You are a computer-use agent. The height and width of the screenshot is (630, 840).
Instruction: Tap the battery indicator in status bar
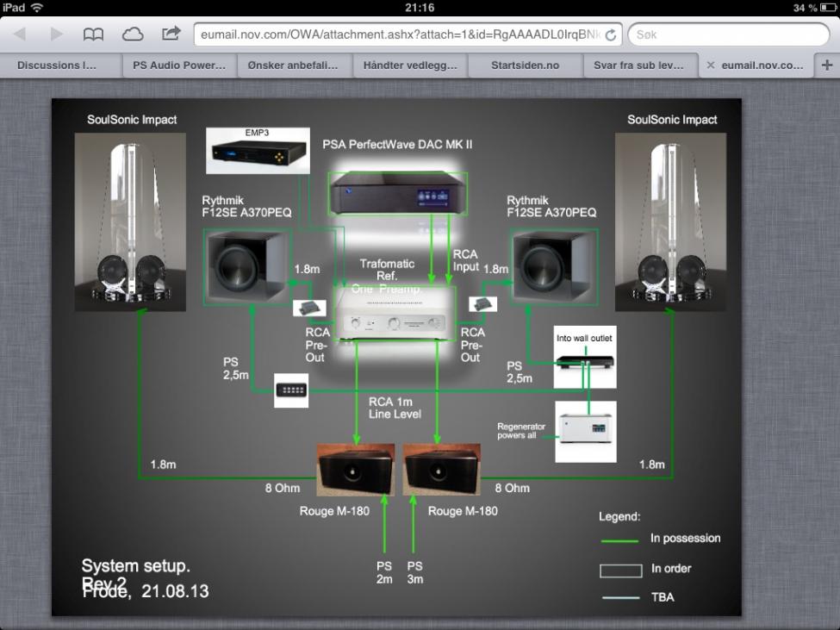pyautogui.click(x=828, y=8)
